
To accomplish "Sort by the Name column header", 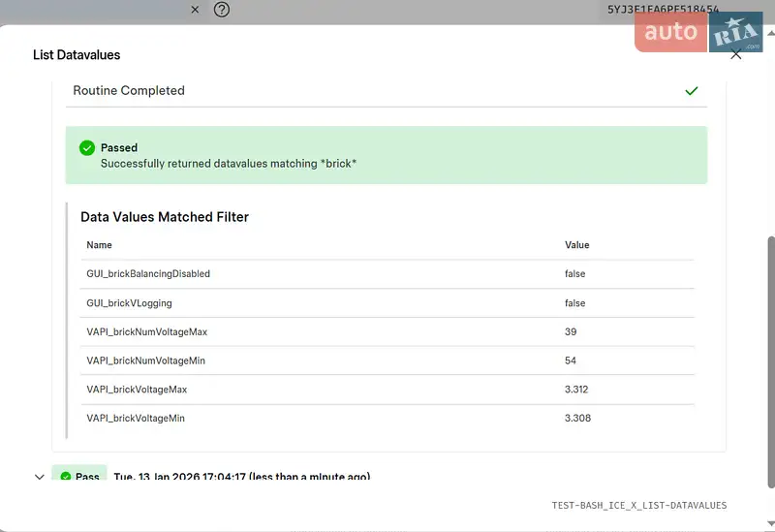I will (x=100, y=245).
